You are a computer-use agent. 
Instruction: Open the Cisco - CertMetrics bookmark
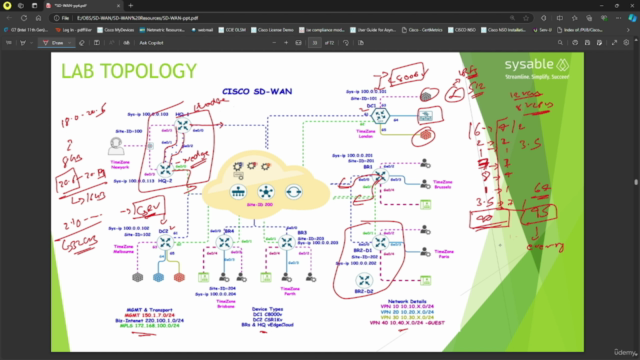pos(422,30)
